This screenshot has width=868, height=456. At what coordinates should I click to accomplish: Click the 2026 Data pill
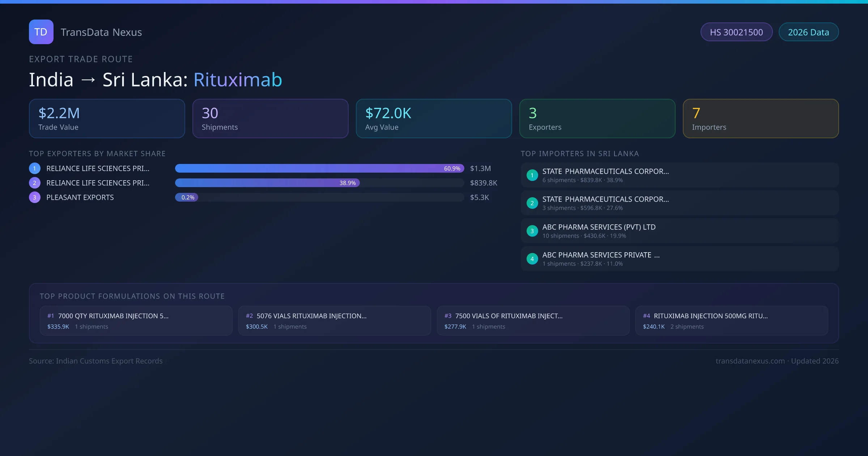click(808, 32)
